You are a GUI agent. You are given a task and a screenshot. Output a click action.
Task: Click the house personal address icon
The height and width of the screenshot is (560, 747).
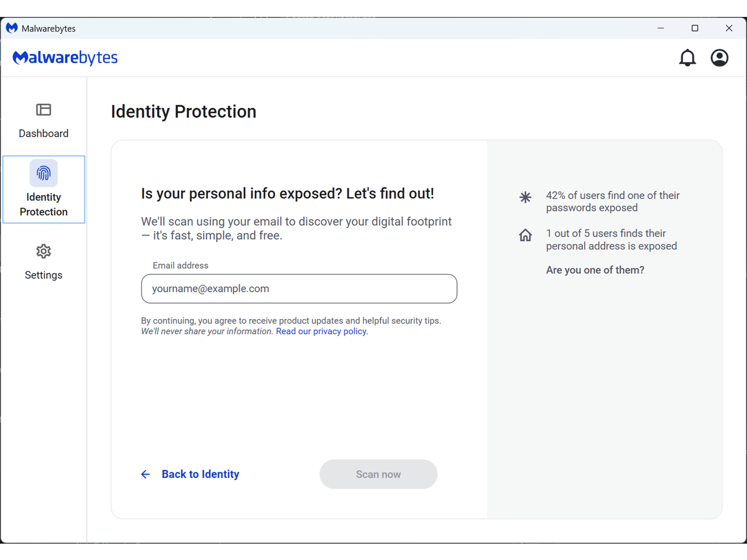(x=525, y=235)
